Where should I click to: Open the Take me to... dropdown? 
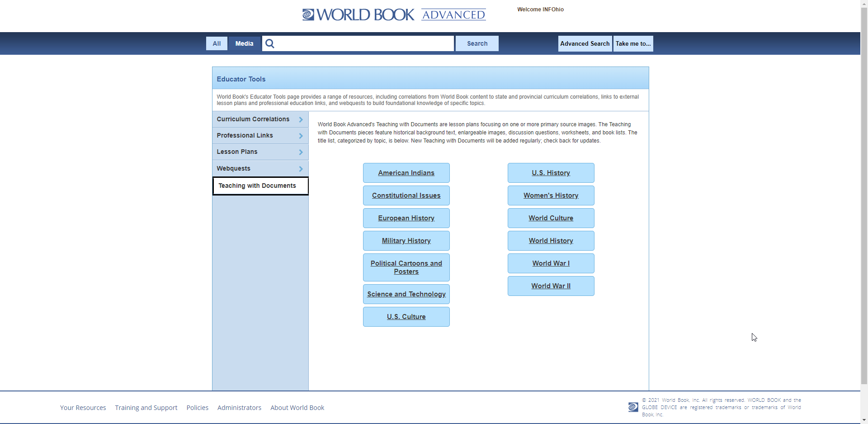click(x=633, y=43)
